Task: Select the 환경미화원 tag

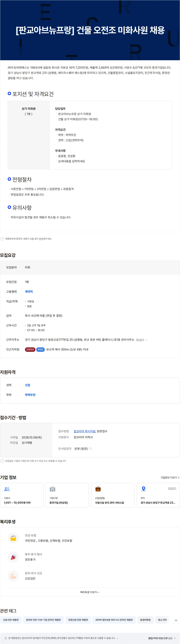Action: 145,620
